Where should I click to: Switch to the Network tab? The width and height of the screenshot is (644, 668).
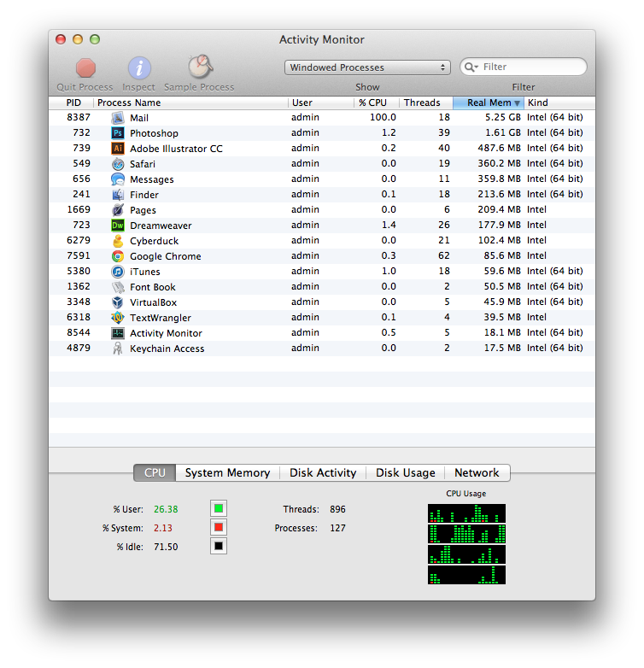[477, 473]
